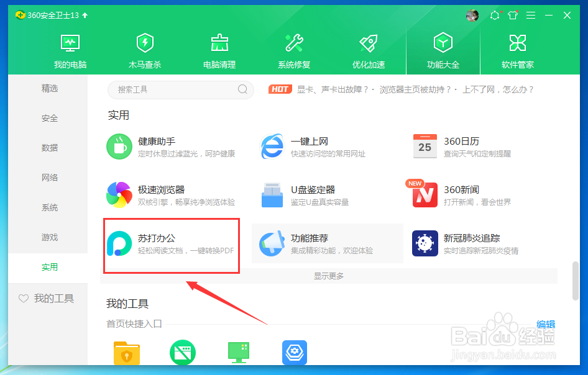Click the yellow locked folder quick entry icon

[127, 352]
